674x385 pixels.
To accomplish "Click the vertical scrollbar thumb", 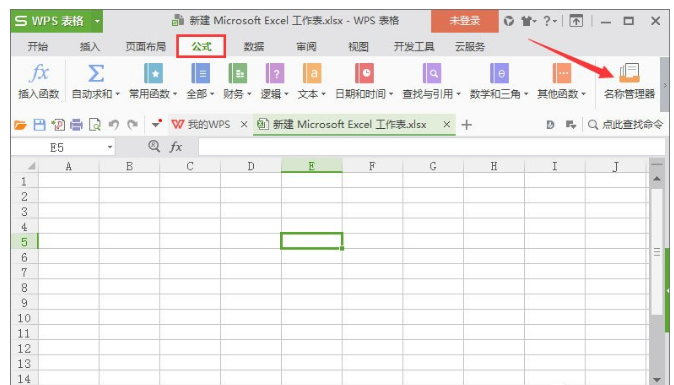I will (656, 252).
